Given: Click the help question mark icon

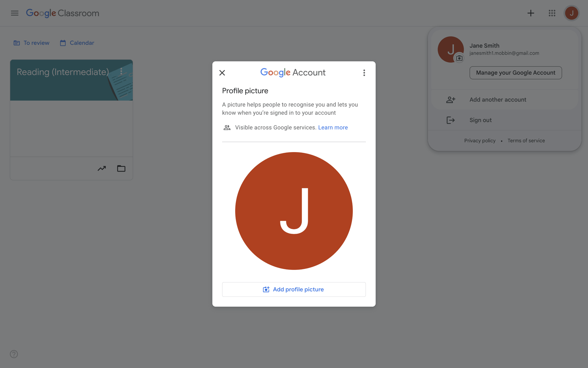Looking at the screenshot, I should (14, 354).
